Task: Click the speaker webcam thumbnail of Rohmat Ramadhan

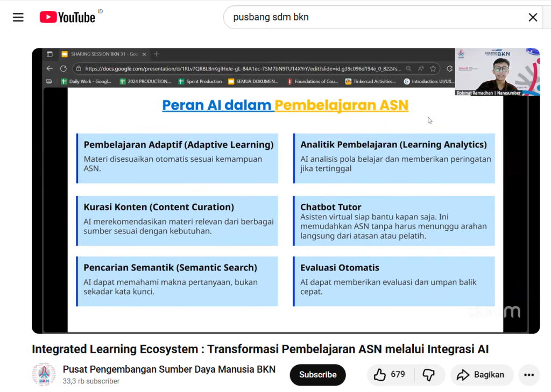Action: tap(497, 72)
